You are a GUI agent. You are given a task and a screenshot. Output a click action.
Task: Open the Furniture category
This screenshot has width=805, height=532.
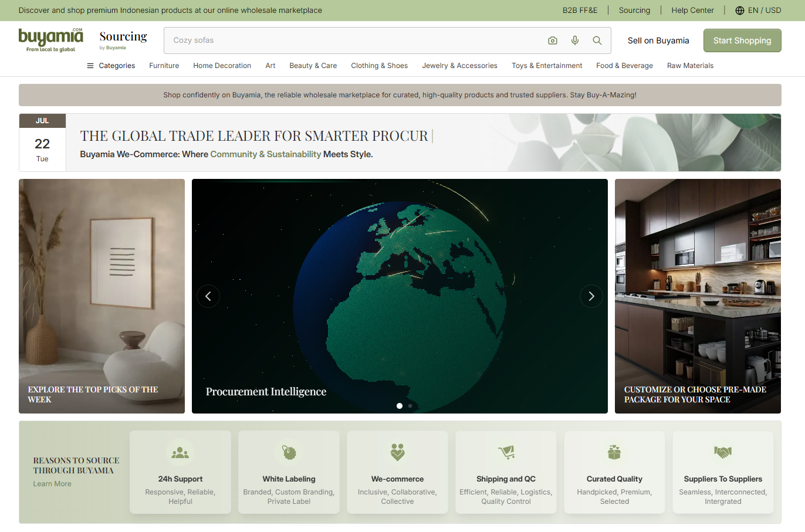164,66
